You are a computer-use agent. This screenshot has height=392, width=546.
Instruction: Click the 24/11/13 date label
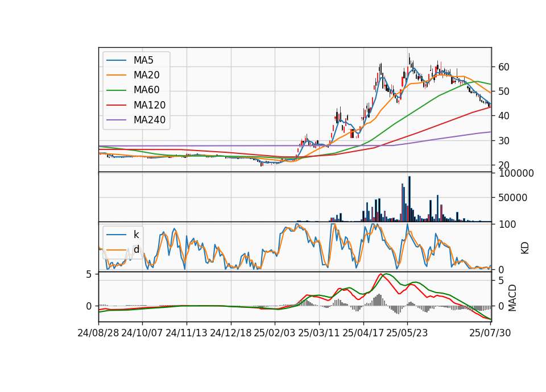pos(187,333)
